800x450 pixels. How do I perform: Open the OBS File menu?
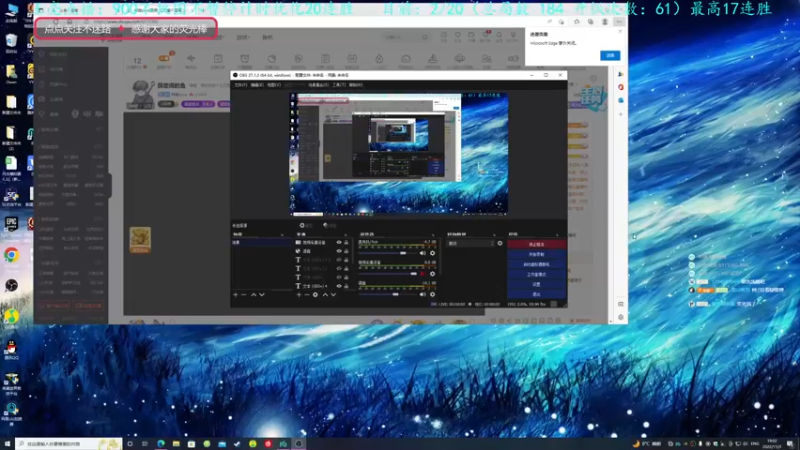(240, 85)
